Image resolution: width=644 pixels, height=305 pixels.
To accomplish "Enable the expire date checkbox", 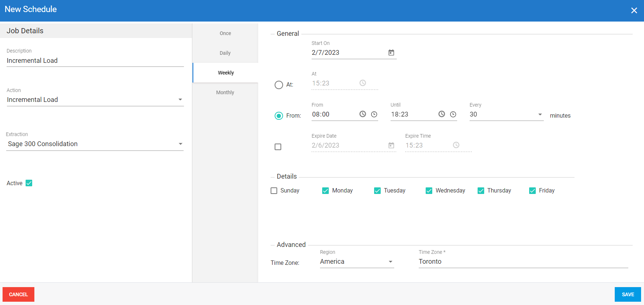I will click(278, 147).
